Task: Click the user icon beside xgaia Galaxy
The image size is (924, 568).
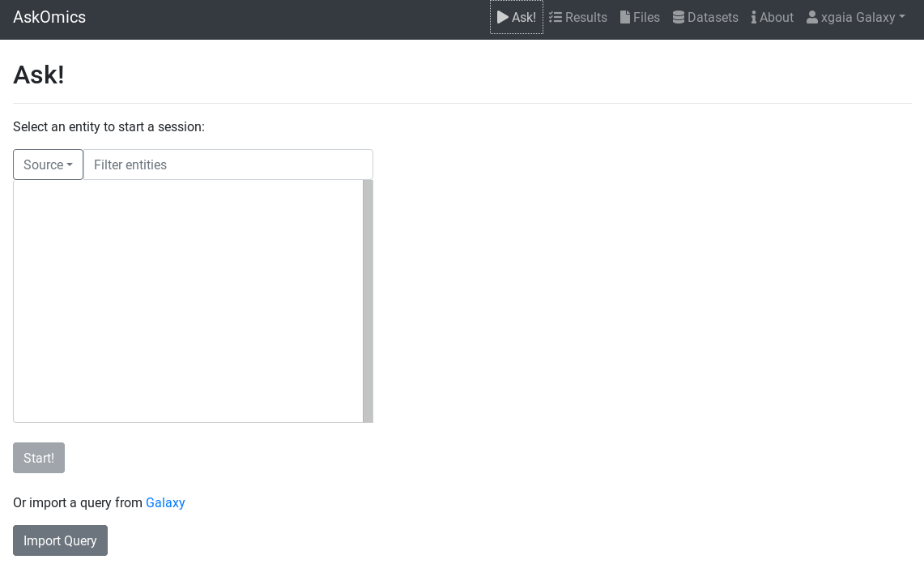Action: click(x=812, y=17)
